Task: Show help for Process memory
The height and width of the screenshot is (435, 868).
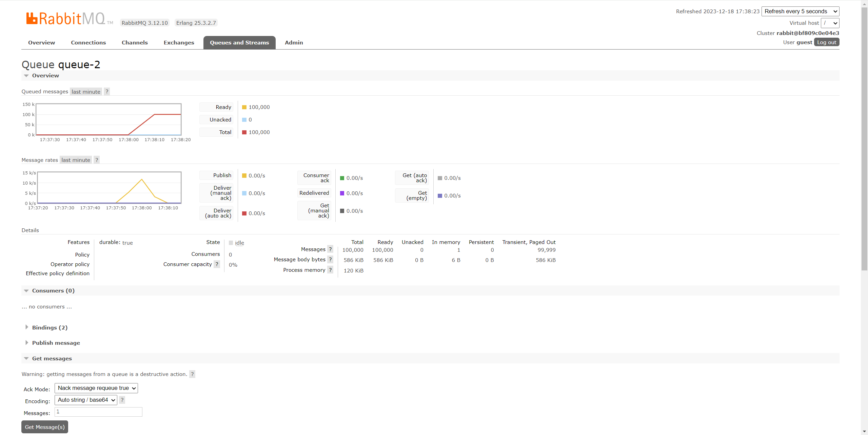Action: click(x=330, y=270)
